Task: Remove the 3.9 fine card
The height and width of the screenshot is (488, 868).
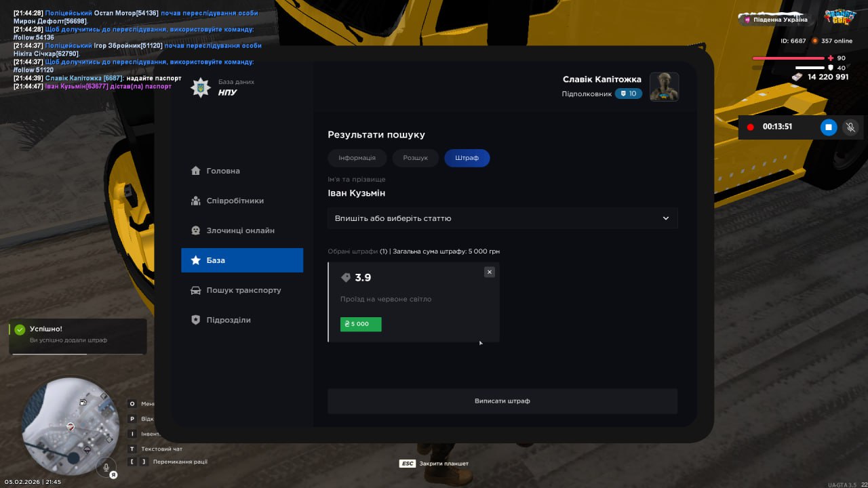Action: click(490, 272)
